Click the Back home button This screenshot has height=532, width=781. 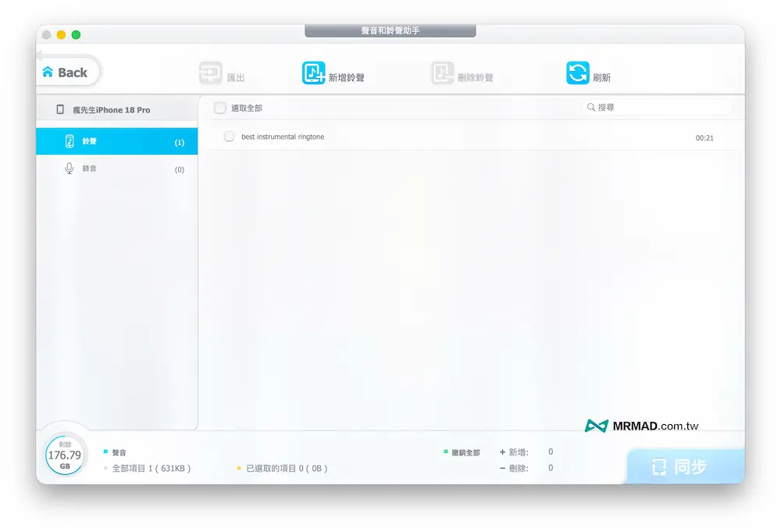[66, 72]
